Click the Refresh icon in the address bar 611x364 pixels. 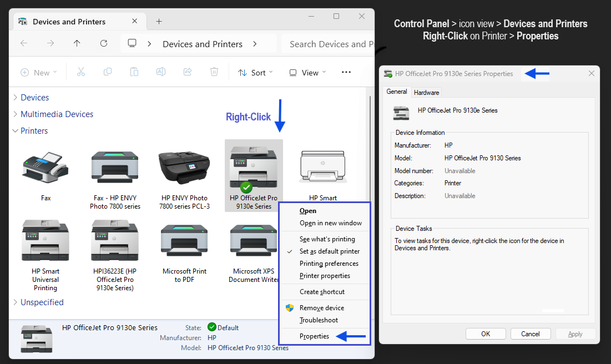104,44
